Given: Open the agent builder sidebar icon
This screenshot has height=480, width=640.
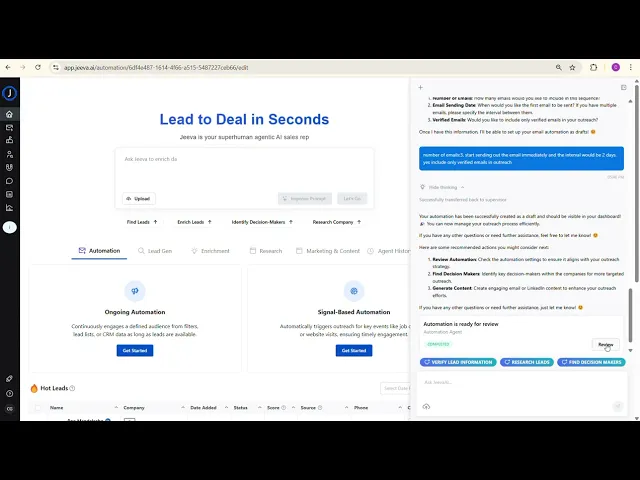Looking at the screenshot, I should [x=9, y=140].
